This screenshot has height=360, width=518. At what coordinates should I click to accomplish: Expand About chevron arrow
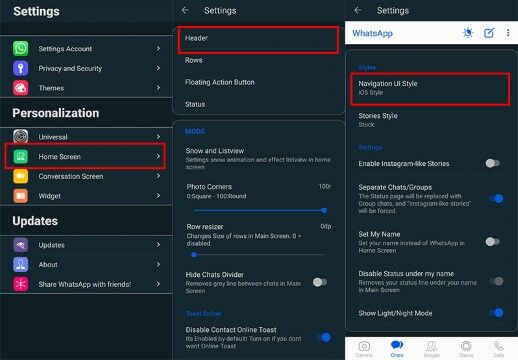pyautogui.click(x=158, y=264)
